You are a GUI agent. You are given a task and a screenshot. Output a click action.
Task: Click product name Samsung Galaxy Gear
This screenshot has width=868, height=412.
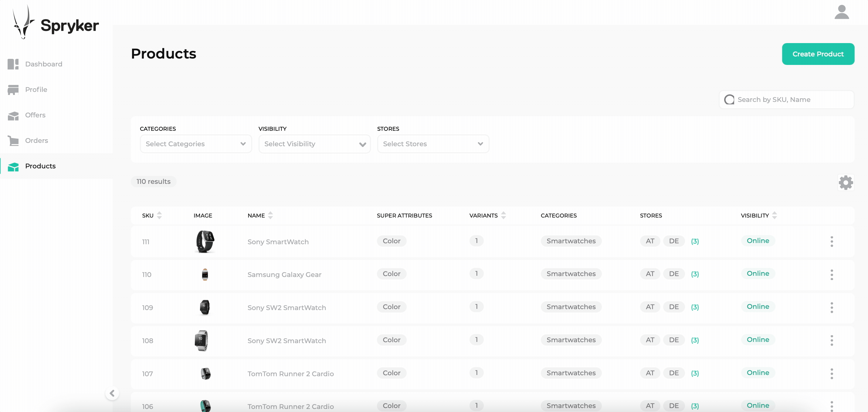284,275
